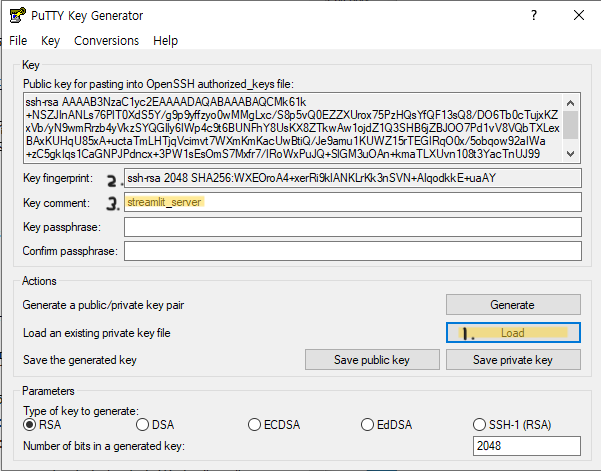Click 'Load an existing private key file' text
601x471 pixels.
tap(97, 333)
